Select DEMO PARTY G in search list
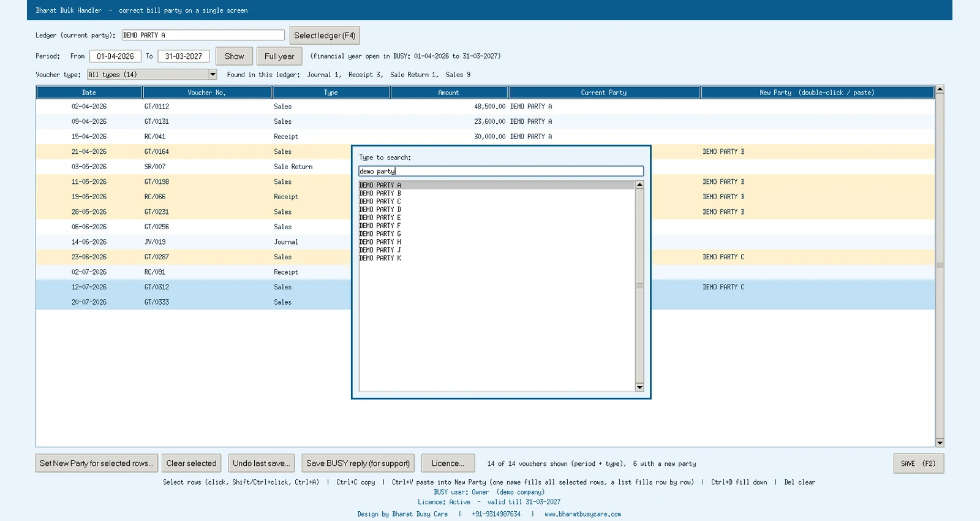Image resolution: width=980 pixels, height=521 pixels. pyautogui.click(x=497, y=234)
